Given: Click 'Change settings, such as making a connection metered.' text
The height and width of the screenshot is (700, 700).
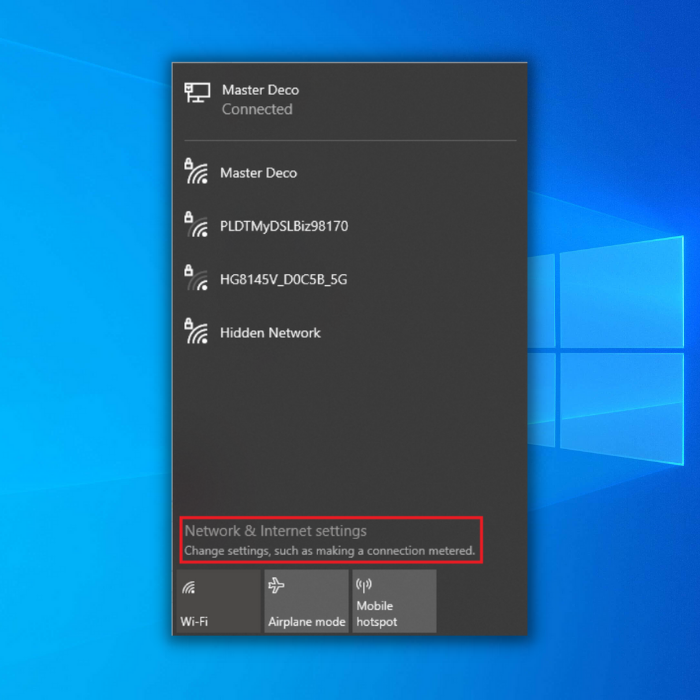Looking at the screenshot, I should (x=329, y=550).
